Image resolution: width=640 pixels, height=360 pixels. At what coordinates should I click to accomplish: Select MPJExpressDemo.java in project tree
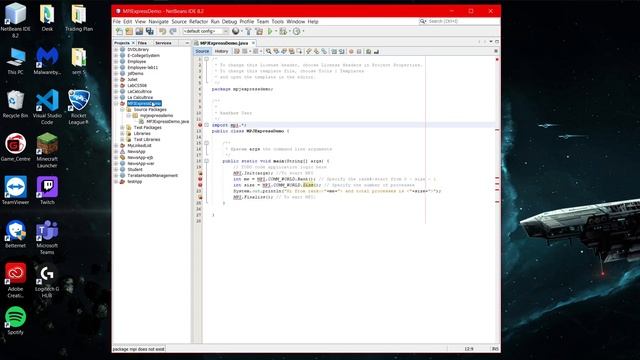click(167, 122)
